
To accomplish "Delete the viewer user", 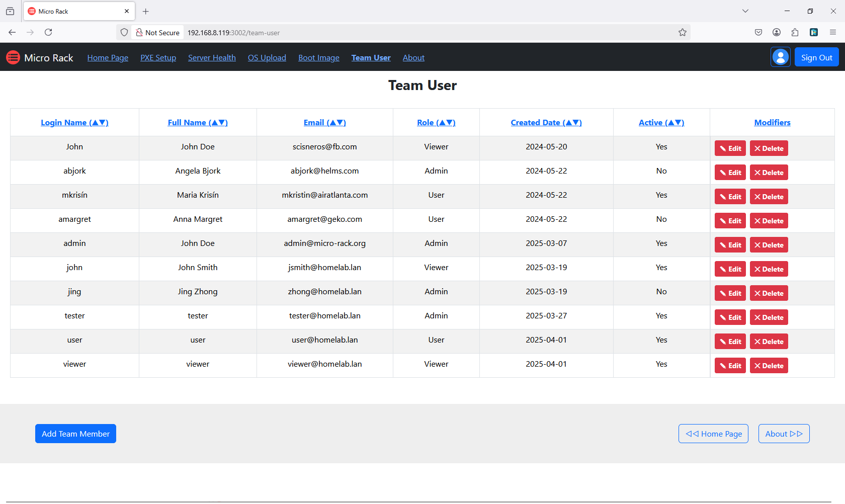I will (769, 366).
